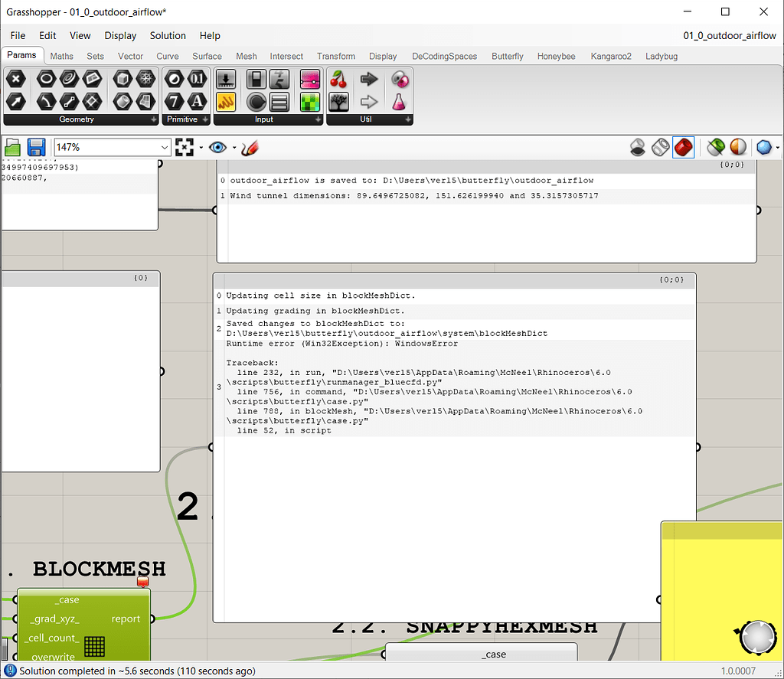Select the Value List input icon
Screen dimensions: 784x679
point(279,102)
